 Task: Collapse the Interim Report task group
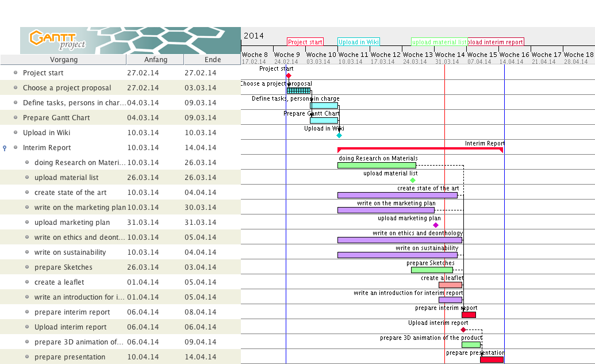[x=5, y=148]
